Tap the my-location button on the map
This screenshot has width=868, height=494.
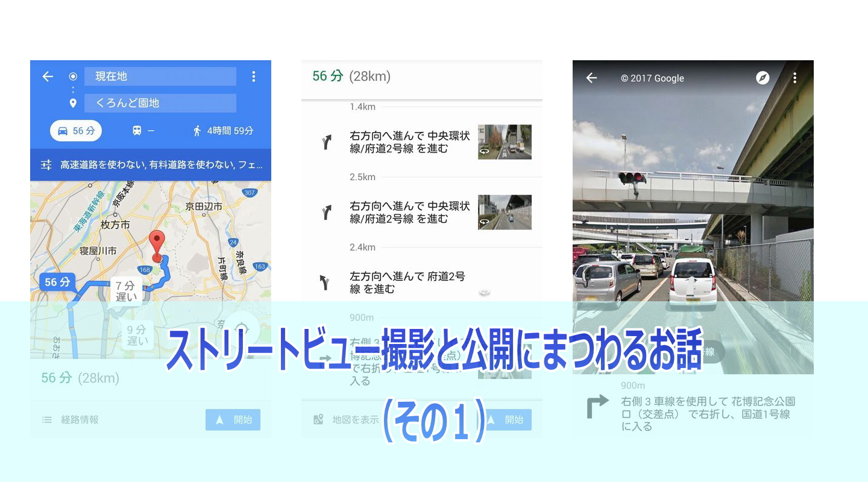(242, 329)
